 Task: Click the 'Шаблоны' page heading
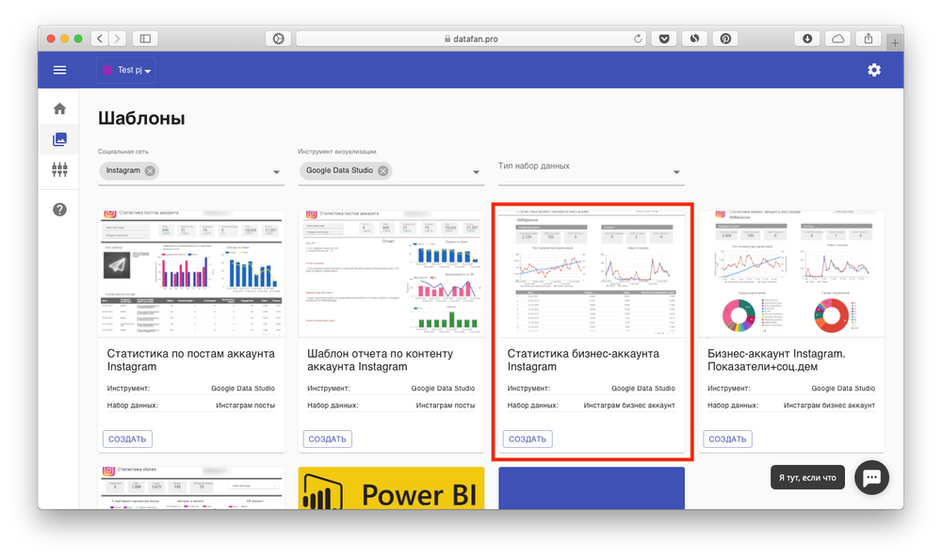(141, 119)
